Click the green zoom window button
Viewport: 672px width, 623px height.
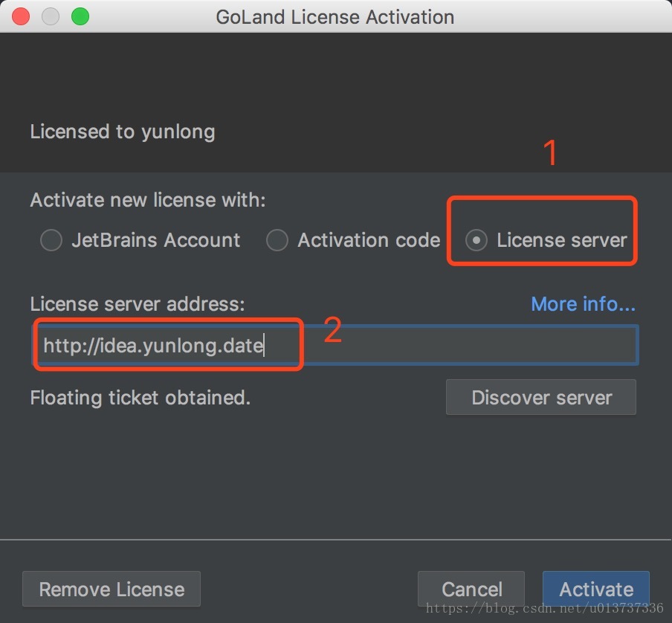point(80,16)
